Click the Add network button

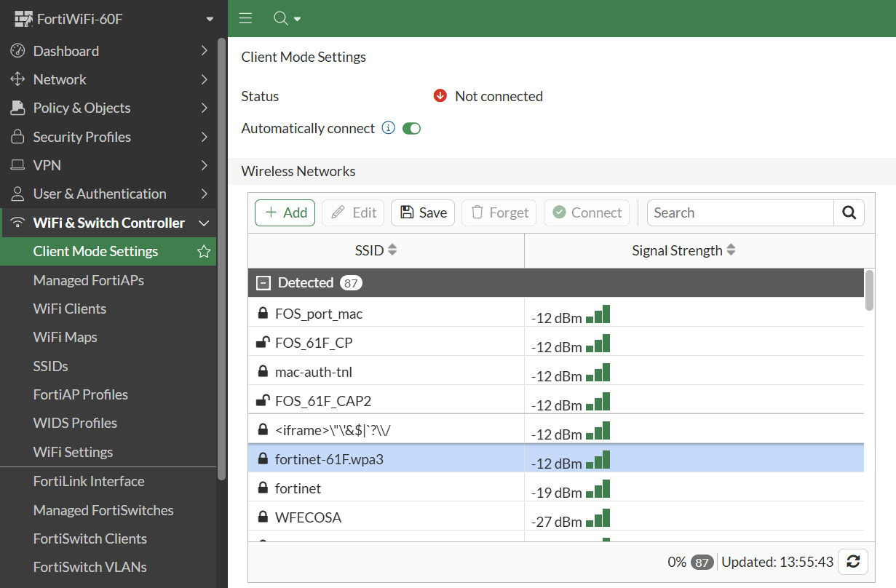285,212
